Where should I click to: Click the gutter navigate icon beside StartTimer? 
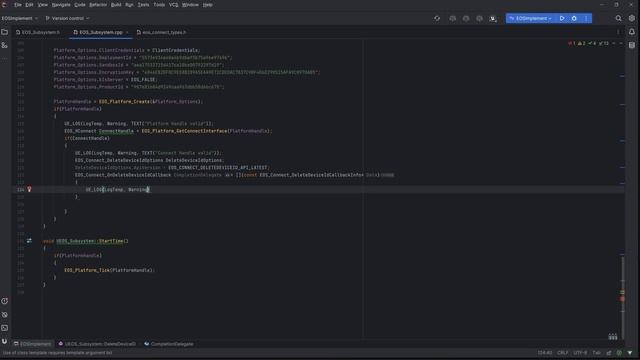coord(29,241)
